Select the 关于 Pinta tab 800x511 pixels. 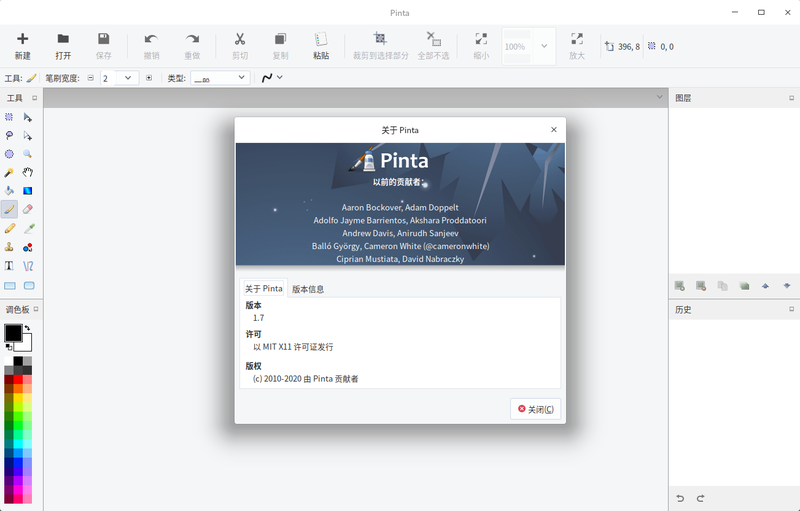[263, 289]
